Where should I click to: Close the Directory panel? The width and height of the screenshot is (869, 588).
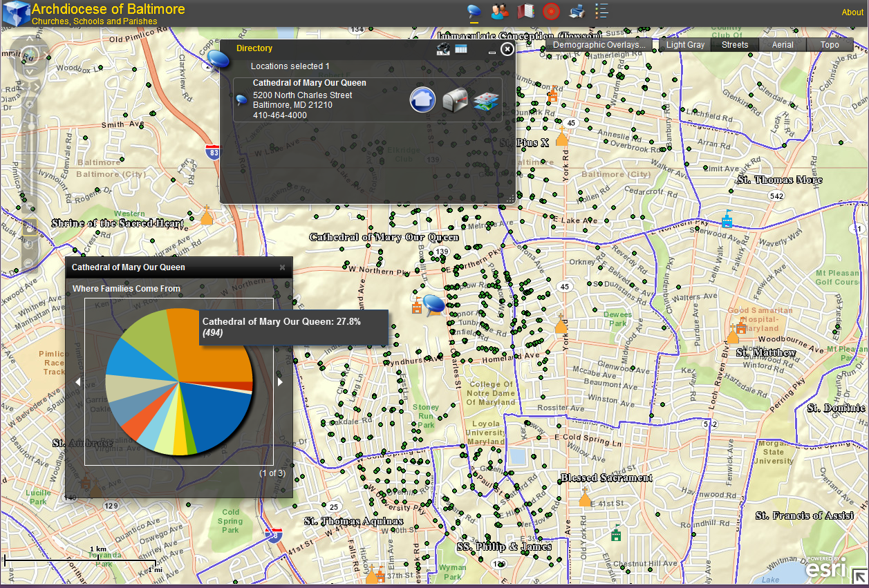pos(507,49)
